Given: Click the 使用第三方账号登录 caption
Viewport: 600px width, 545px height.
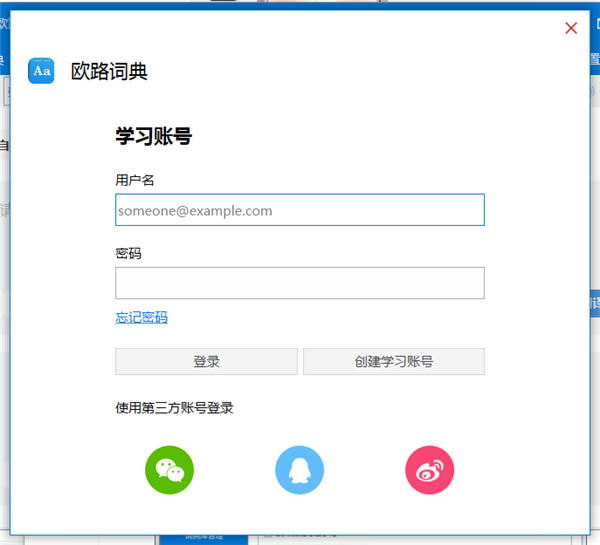Looking at the screenshot, I should coord(174,408).
